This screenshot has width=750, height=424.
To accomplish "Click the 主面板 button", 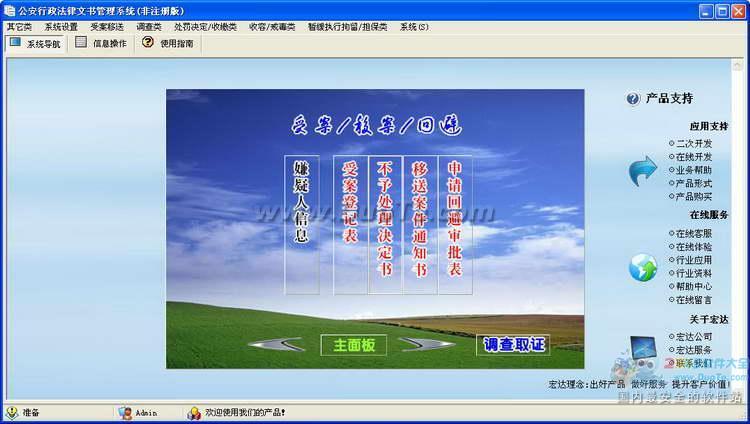I will pyautogui.click(x=353, y=345).
